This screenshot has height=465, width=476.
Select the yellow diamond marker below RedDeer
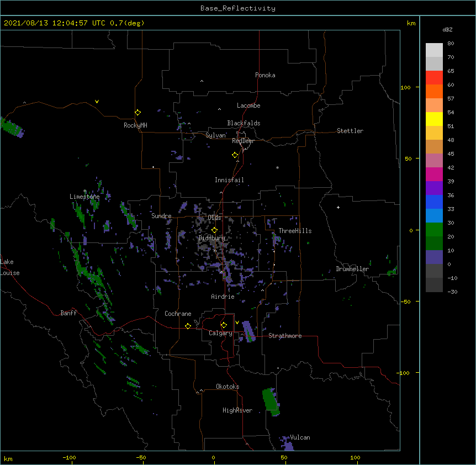click(x=235, y=155)
